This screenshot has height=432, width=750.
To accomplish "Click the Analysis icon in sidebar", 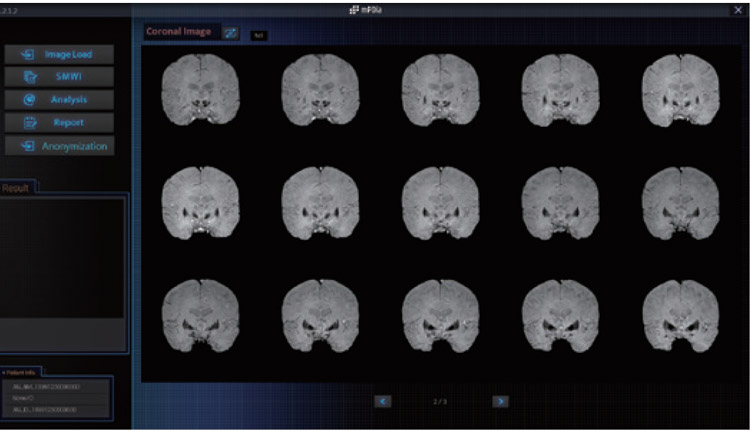I will click(29, 99).
